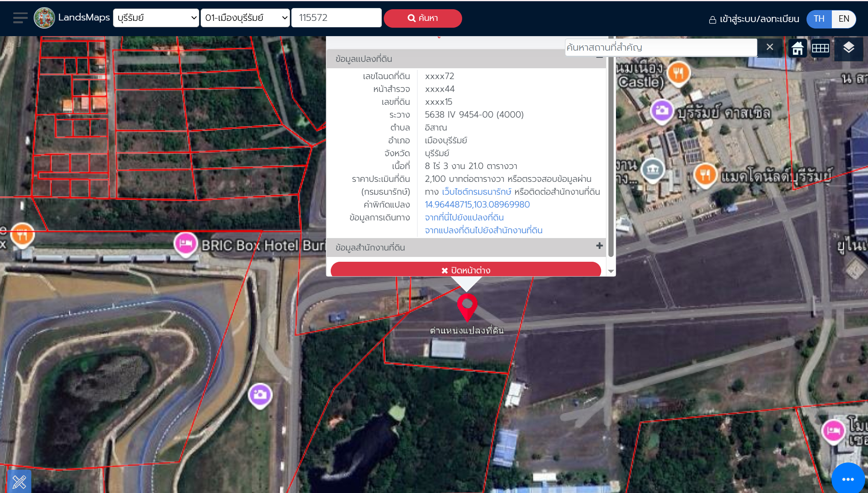Open the district dropdown 01-เมืองบุรีรัมย์
Screen dimensions: 868x493
pos(245,18)
